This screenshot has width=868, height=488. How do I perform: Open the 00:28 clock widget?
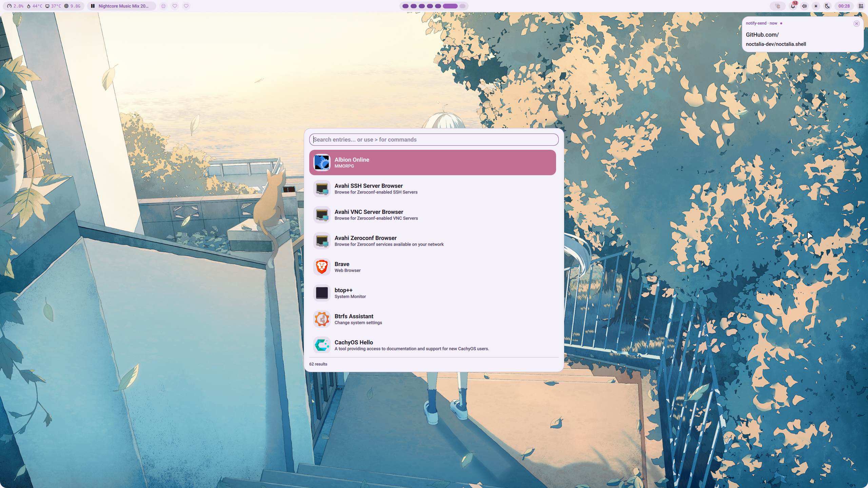(x=844, y=6)
